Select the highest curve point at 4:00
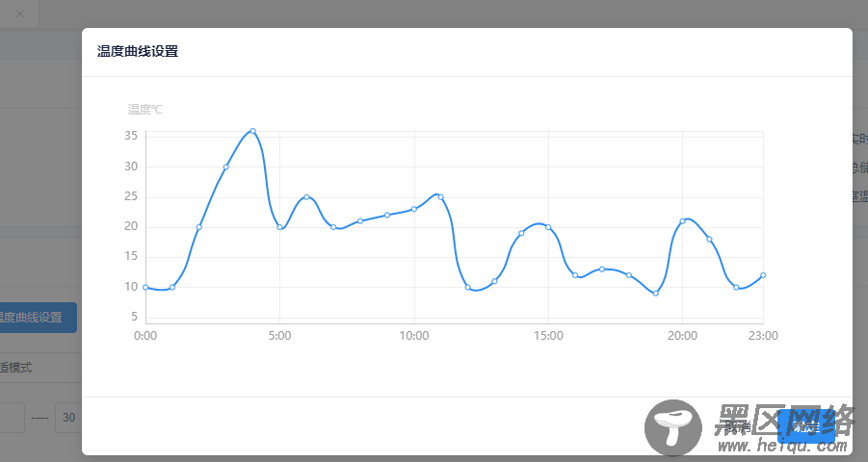 tap(252, 131)
